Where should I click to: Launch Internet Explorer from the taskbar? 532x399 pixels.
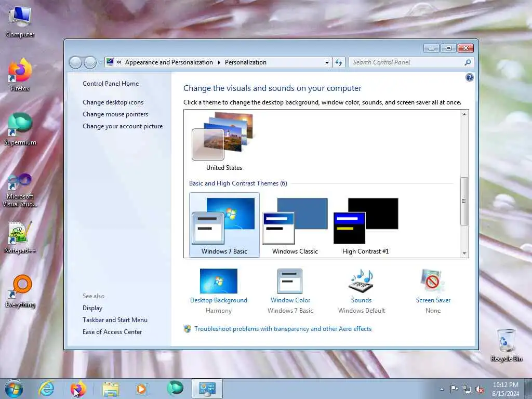[x=46, y=389]
